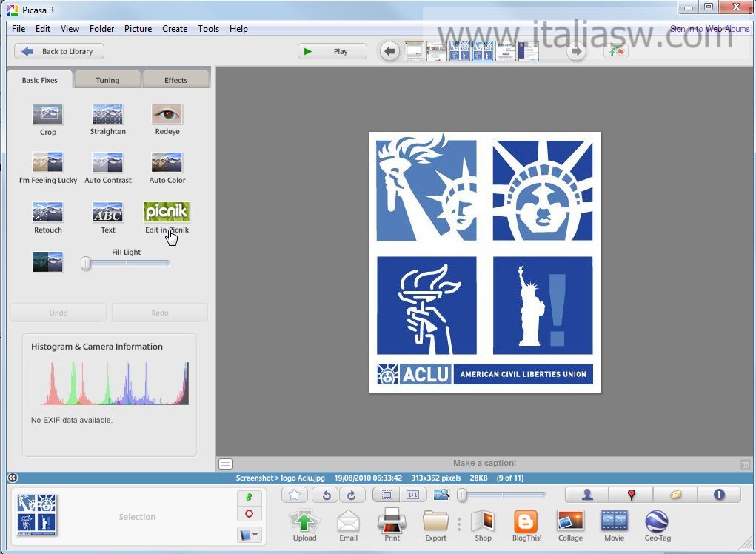The image size is (756, 554).
Task: Click Back to Library
Action: (x=58, y=51)
